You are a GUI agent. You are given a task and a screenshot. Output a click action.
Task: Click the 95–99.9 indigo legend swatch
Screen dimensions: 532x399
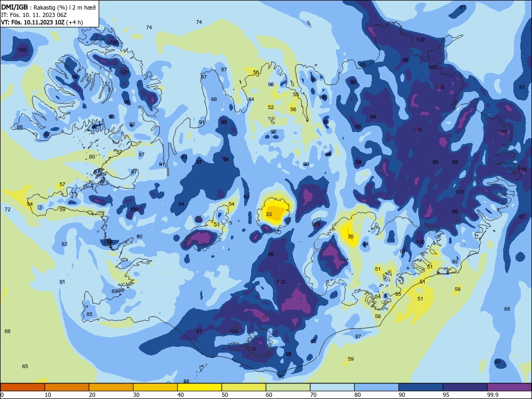(465, 387)
